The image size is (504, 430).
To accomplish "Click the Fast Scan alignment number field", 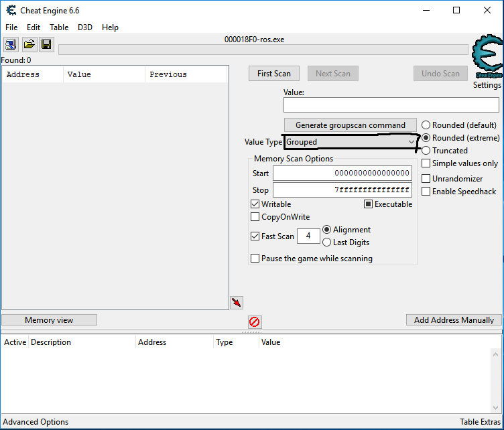I will coord(308,236).
